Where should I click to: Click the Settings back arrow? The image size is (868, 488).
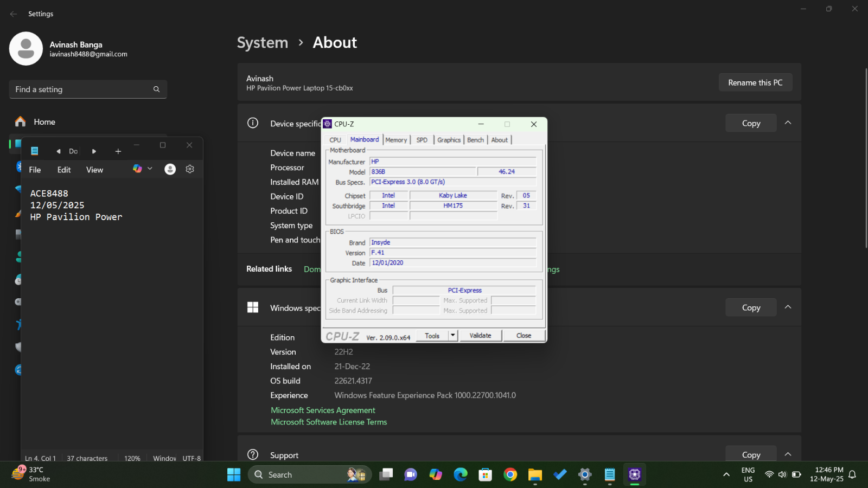click(14, 14)
